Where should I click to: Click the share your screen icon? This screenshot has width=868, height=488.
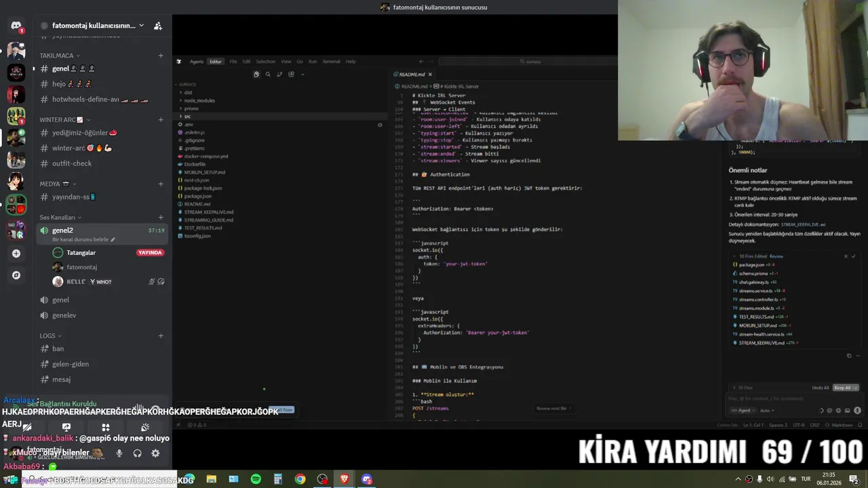pyautogui.click(x=66, y=427)
